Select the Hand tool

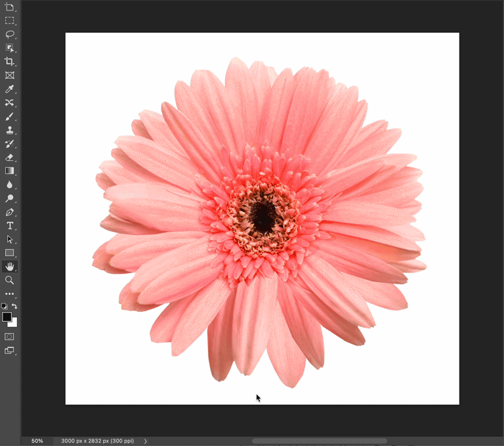tap(10, 267)
